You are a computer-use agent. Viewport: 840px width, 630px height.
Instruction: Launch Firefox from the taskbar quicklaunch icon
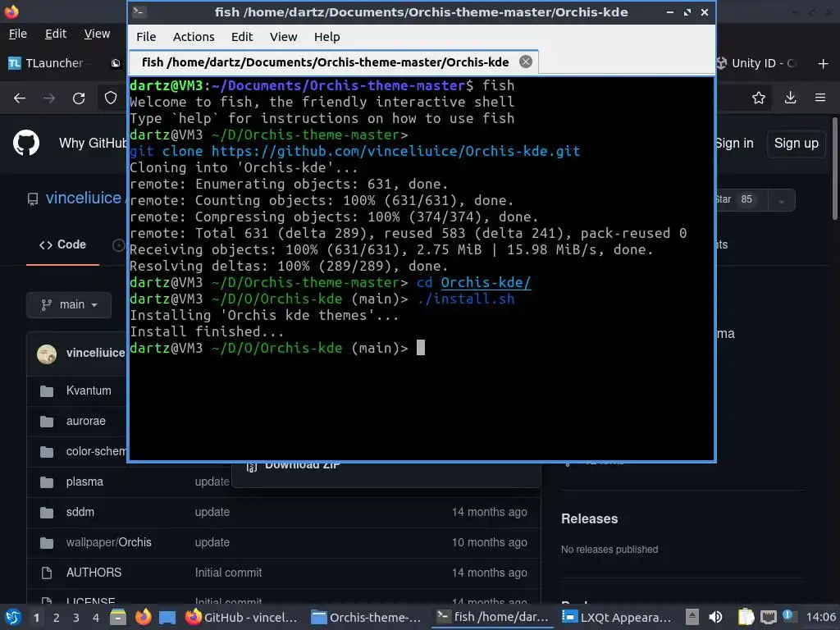(143, 617)
